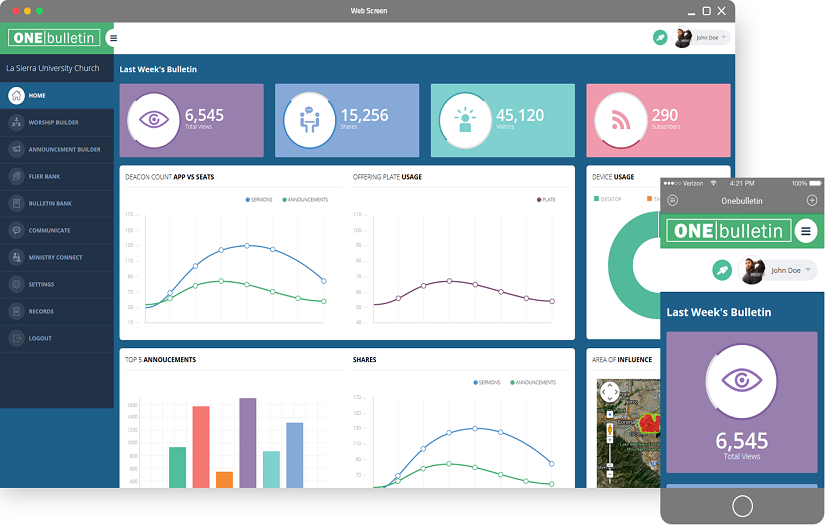The image size is (825, 525).
Task: Adjust the map zoom slider
Action: coord(610,458)
